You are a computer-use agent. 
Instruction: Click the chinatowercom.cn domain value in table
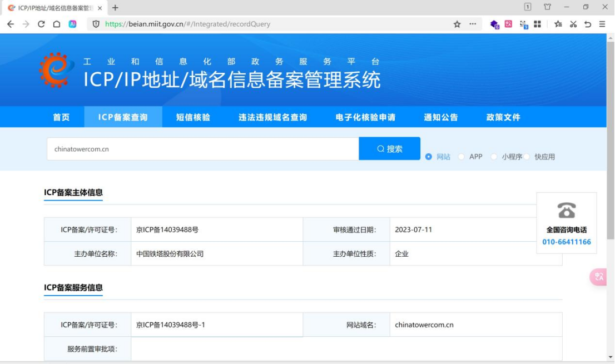(x=424, y=325)
